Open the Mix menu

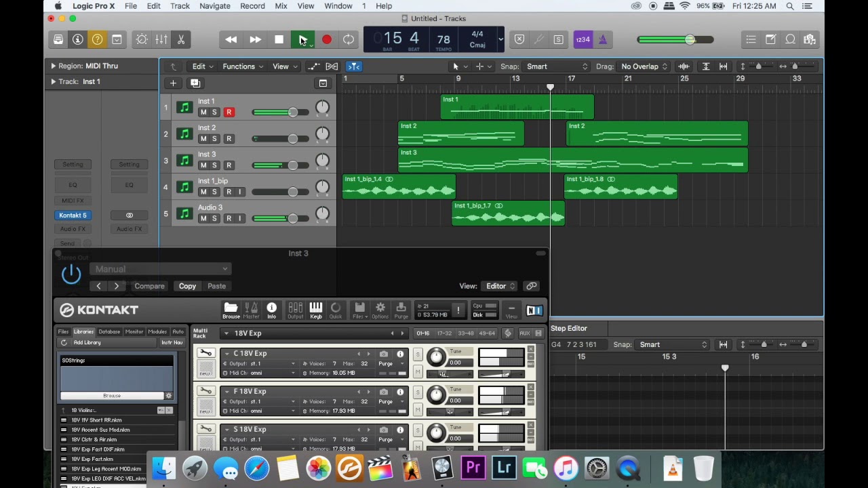[x=281, y=6]
